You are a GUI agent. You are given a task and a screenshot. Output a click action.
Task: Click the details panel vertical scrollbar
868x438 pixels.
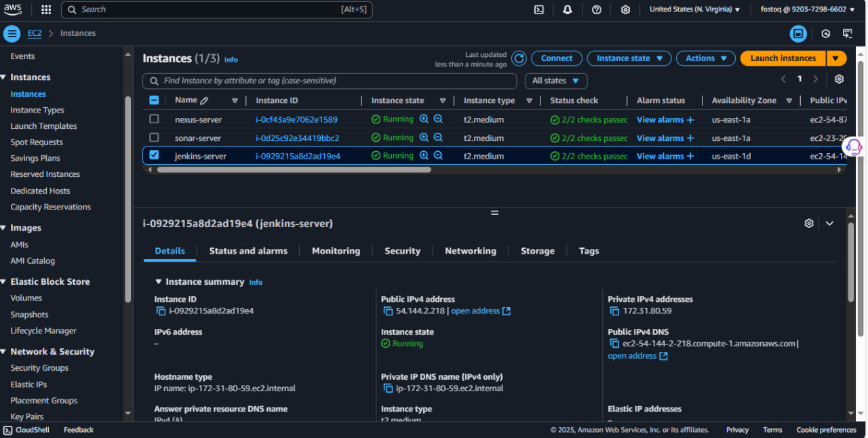point(851,261)
